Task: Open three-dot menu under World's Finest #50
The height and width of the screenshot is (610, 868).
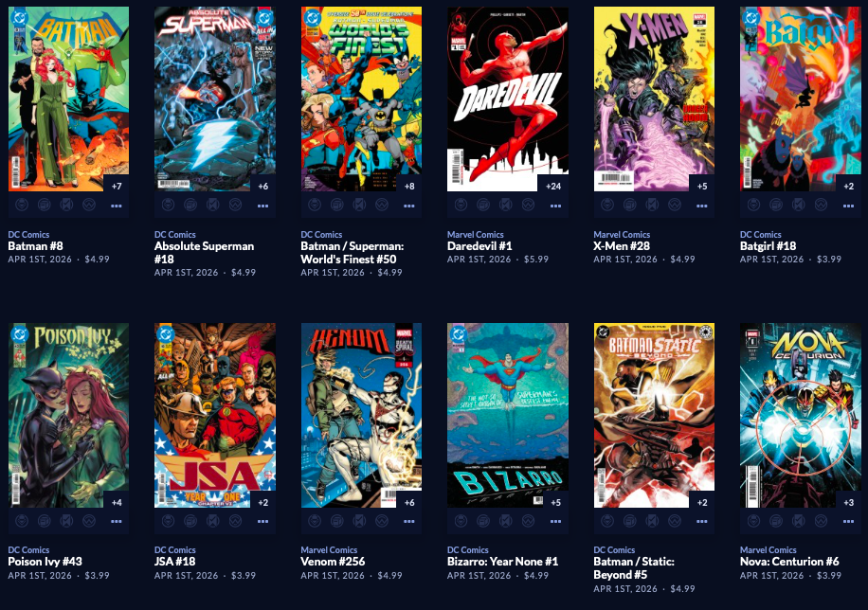Action: pyautogui.click(x=409, y=206)
